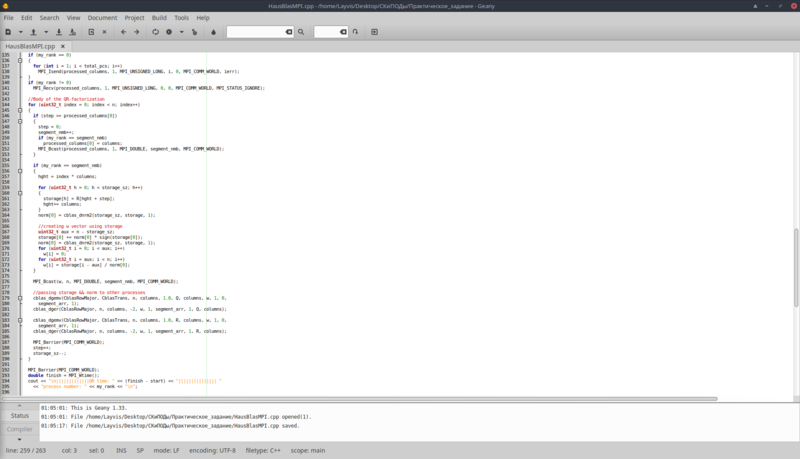Collapse the fold marker at line 136
The image size is (800, 459).
coord(20,60)
